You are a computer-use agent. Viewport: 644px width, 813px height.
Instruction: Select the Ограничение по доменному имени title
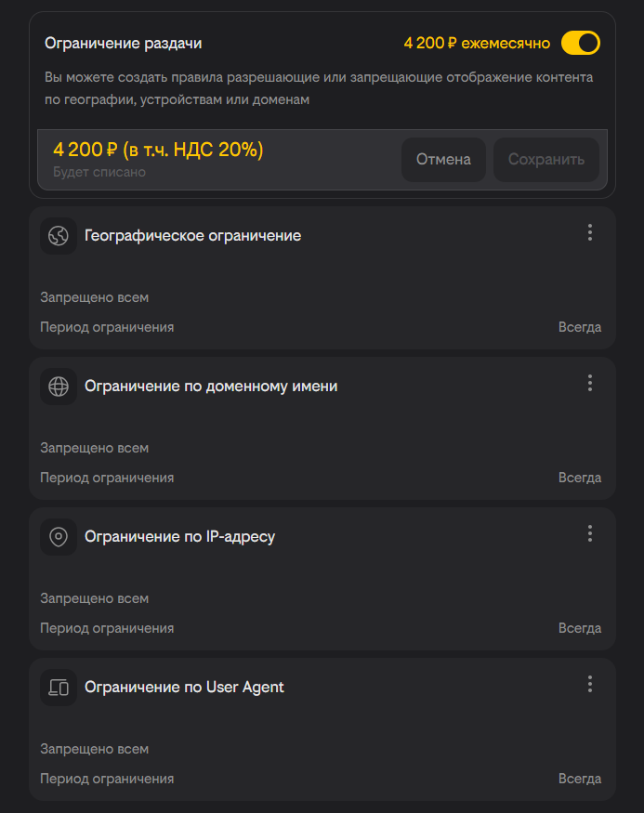click(211, 387)
